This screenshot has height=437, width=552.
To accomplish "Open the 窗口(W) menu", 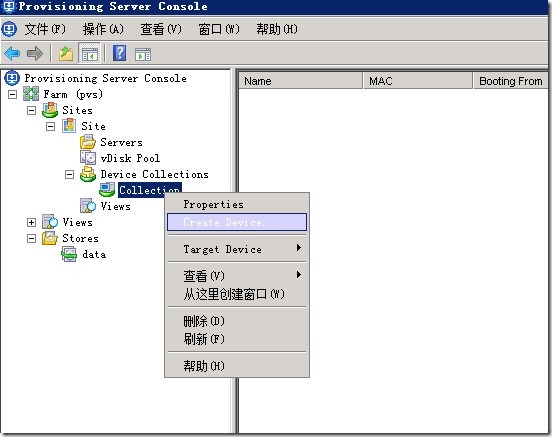I will (219, 29).
